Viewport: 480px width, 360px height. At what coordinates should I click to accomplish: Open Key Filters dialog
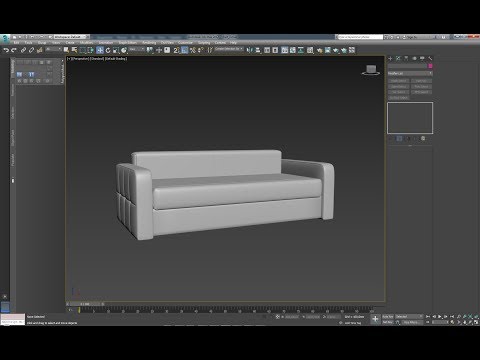[x=413, y=322]
